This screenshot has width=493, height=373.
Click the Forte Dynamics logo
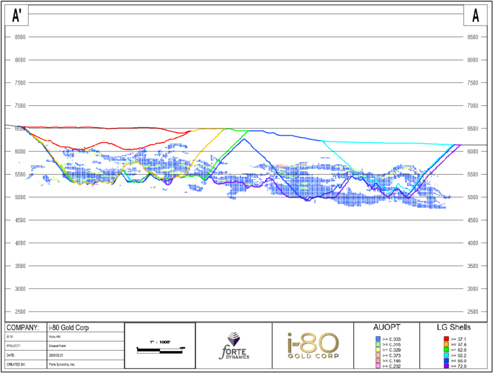234,346
